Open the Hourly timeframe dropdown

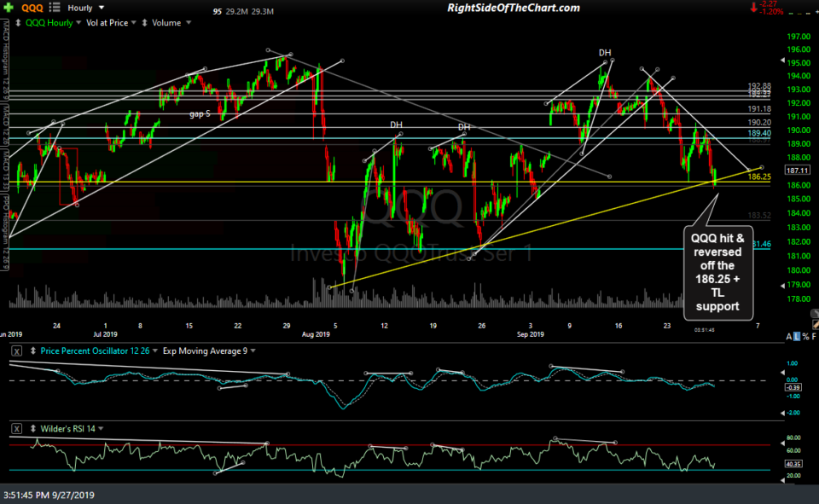(x=101, y=7)
